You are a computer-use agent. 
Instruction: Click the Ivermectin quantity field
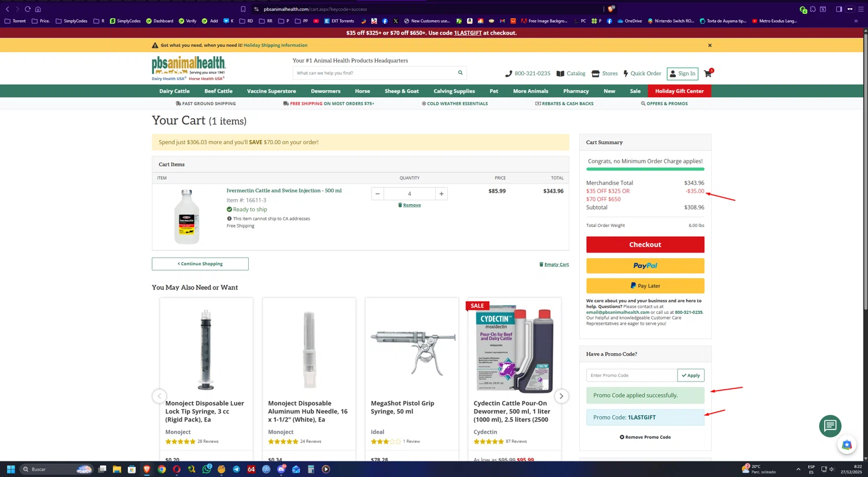410,194
